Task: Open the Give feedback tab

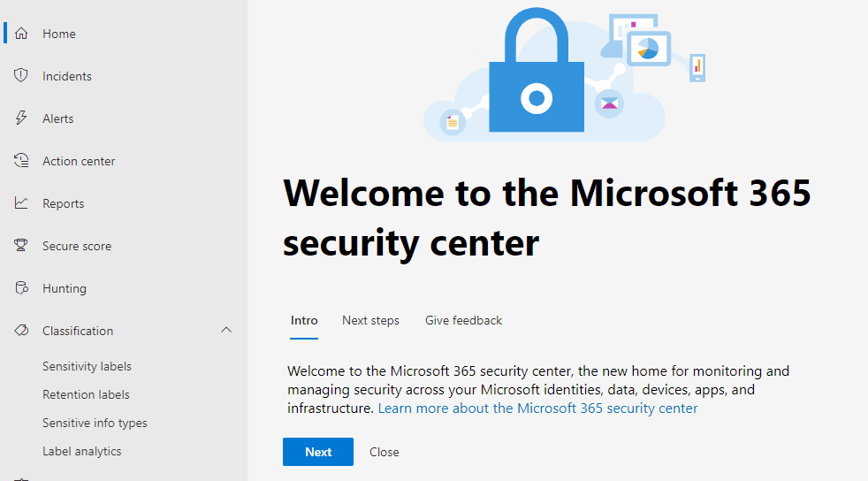Action: point(463,320)
